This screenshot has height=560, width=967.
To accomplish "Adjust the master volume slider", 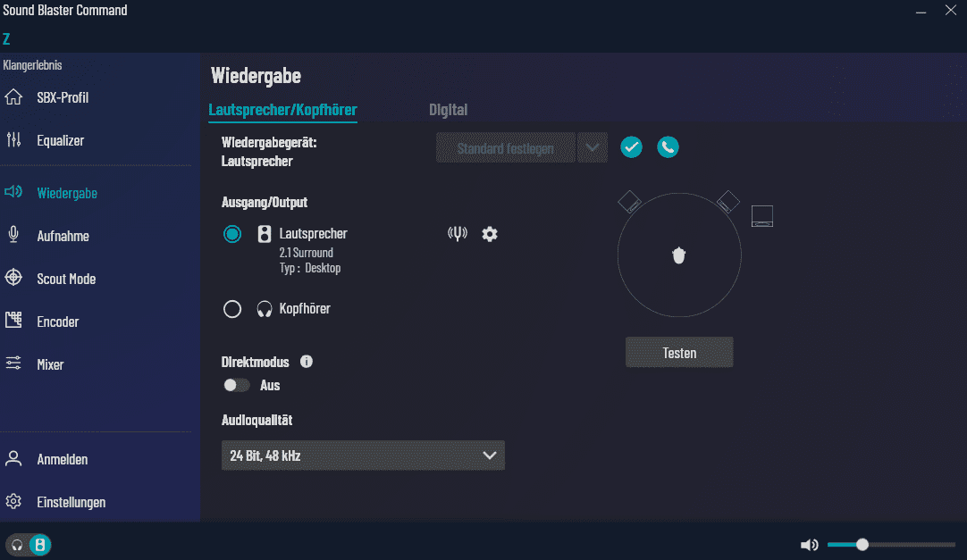I will point(891,545).
